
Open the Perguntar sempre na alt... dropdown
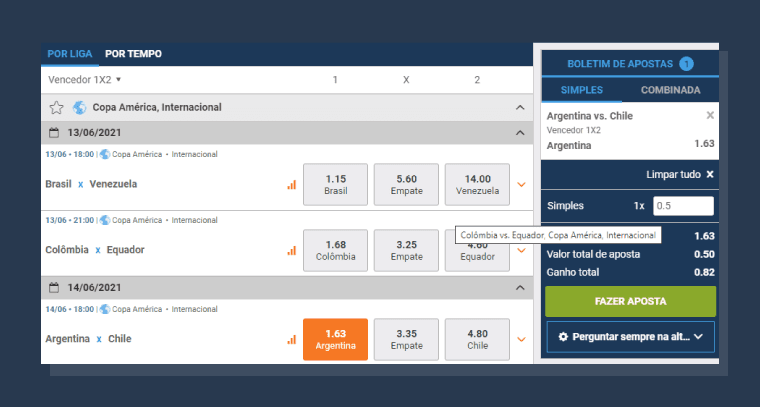click(630, 336)
